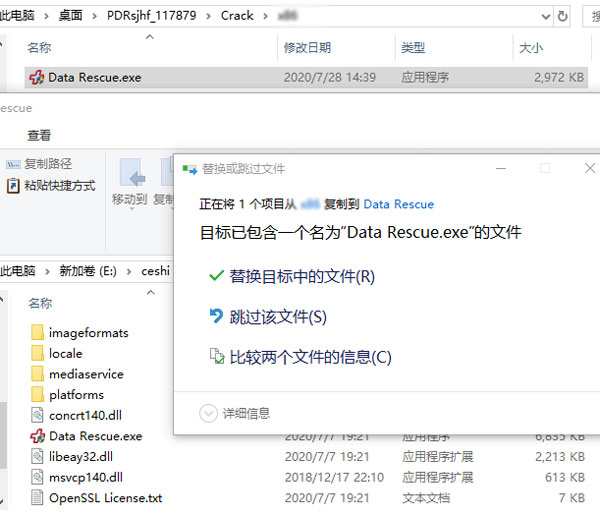Click 'Copy path' in the ribbon

[47, 163]
